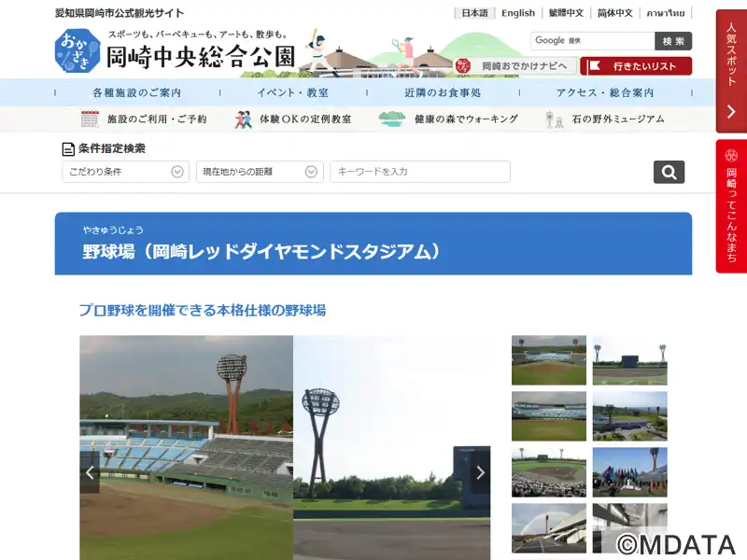Open 各種施設のご案内 menu
This screenshot has width=747, height=560.
[x=137, y=92]
